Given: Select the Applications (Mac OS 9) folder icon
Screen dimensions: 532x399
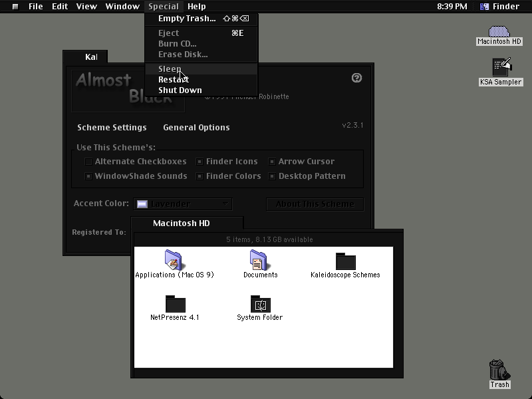Looking at the screenshot, I should (x=174, y=260).
